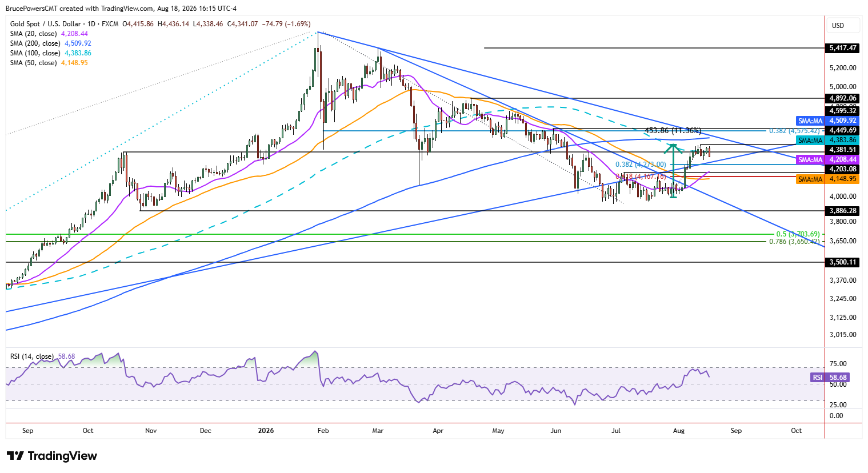Select the 4,892.06 price level tag

pyautogui.click(x=843, y=98)
